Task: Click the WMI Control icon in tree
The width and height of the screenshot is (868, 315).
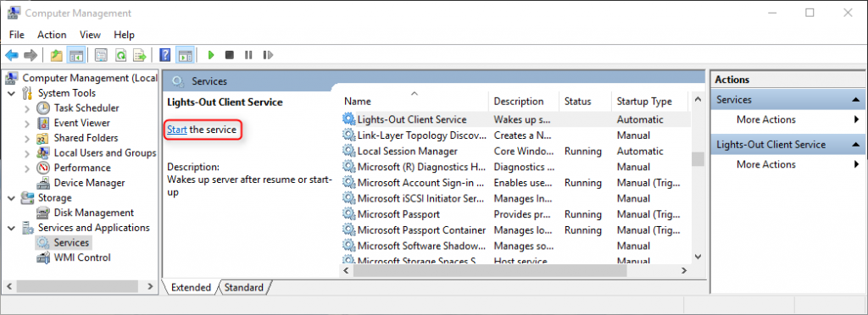Action: pyautogui.click(x=44, y=257)
